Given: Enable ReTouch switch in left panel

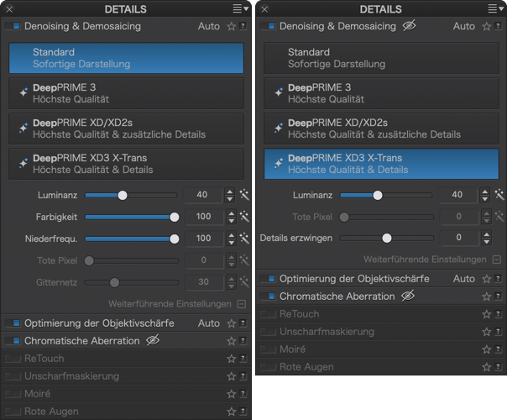Looking at the screenshot, I should (x=13, y=358).
